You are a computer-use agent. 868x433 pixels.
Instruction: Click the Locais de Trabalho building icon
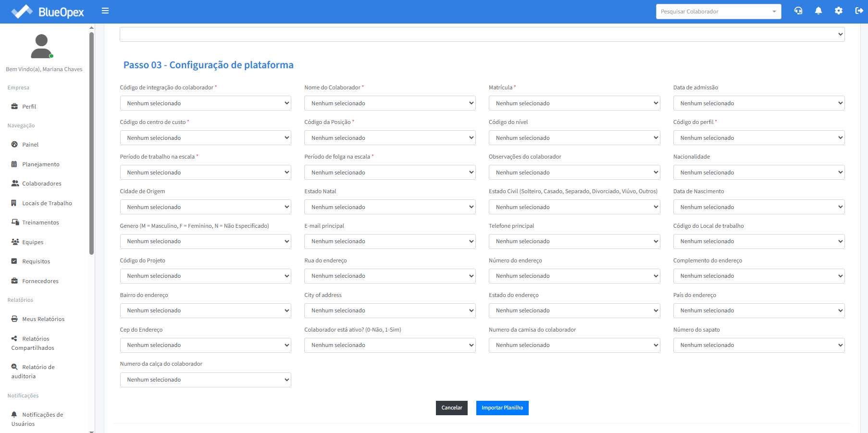click(14, 203)
